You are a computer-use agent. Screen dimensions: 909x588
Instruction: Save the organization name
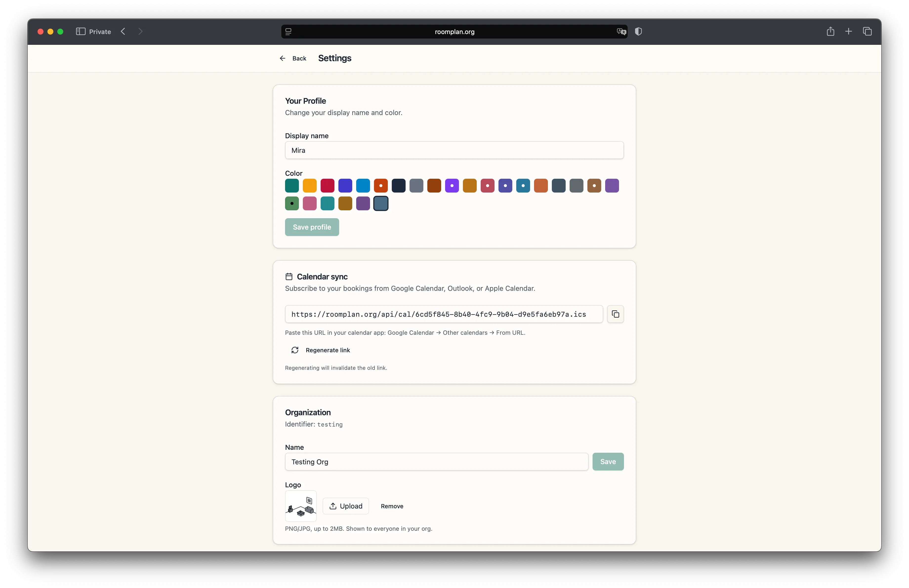(x=608, y=462)
